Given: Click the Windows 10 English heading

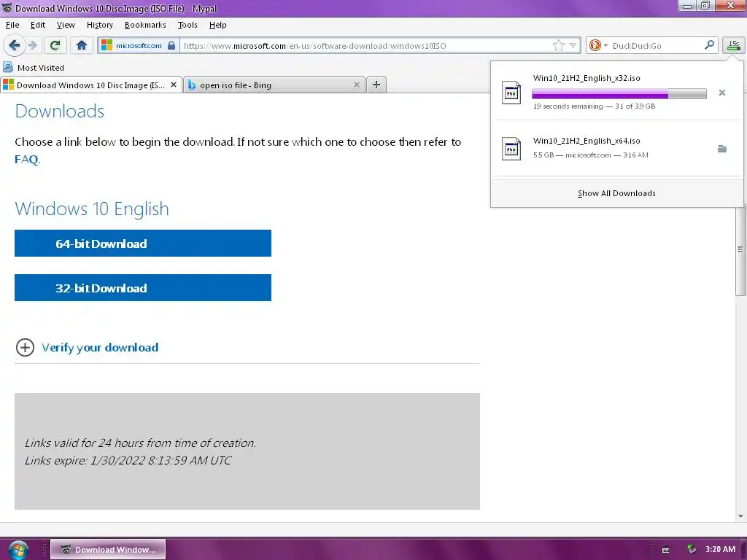Looking at the screenshot, I should pos(92,209).
